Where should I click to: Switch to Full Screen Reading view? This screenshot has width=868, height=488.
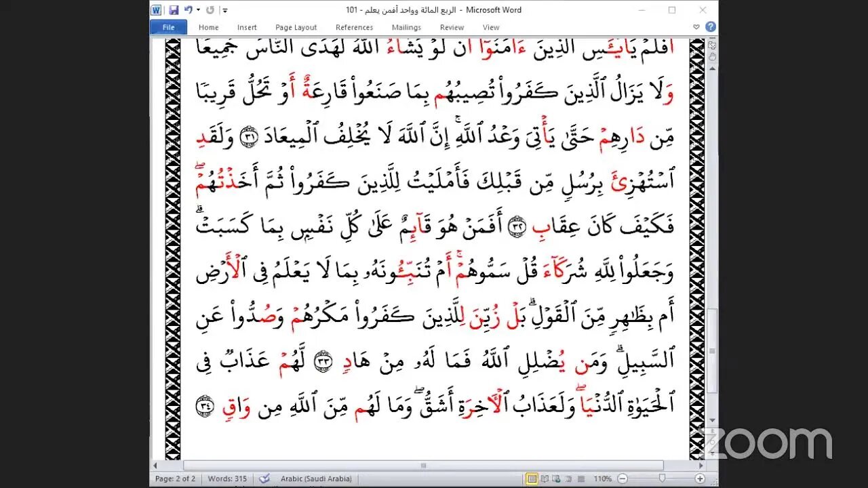(x=545, y=479)
